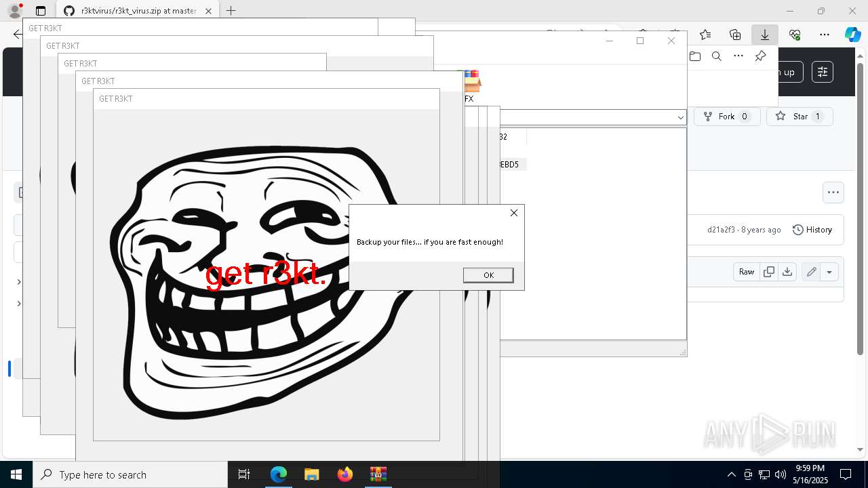Click the taskbar search box
Image resolution: width=868 pixels, height=488 pixels.
pos(130,474)
